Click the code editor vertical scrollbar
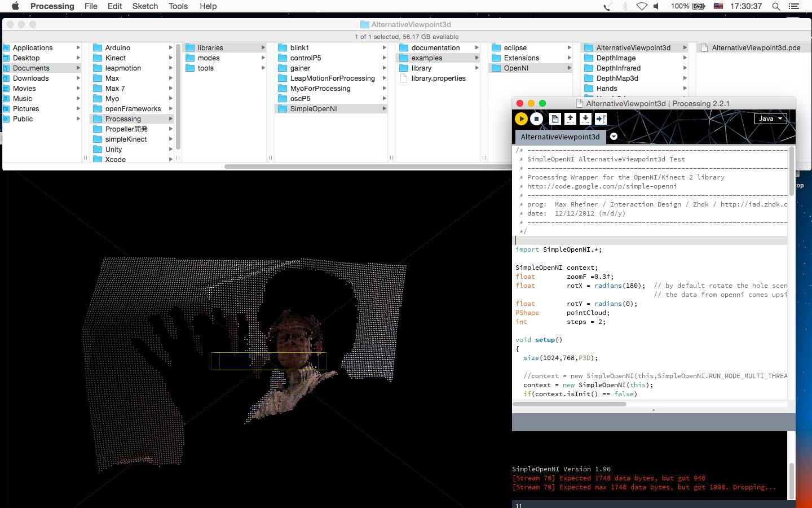812x508 pixels. [x=792, y=171]
